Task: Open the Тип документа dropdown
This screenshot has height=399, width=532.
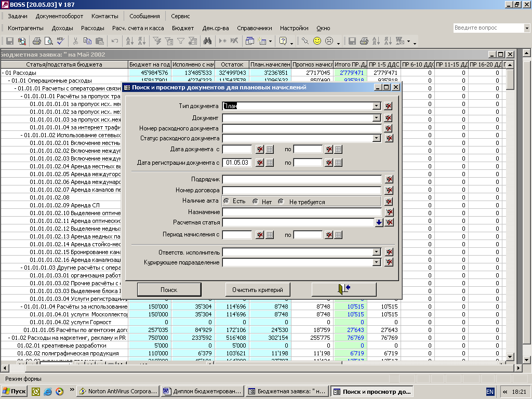Action: 377,106
